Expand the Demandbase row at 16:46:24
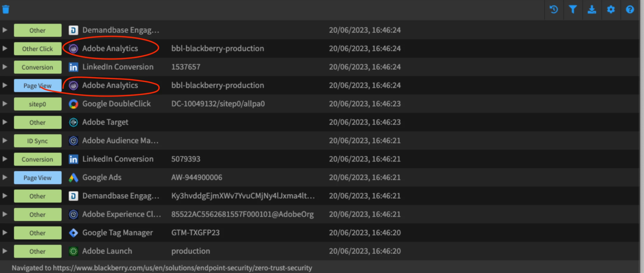 [5, 30]
